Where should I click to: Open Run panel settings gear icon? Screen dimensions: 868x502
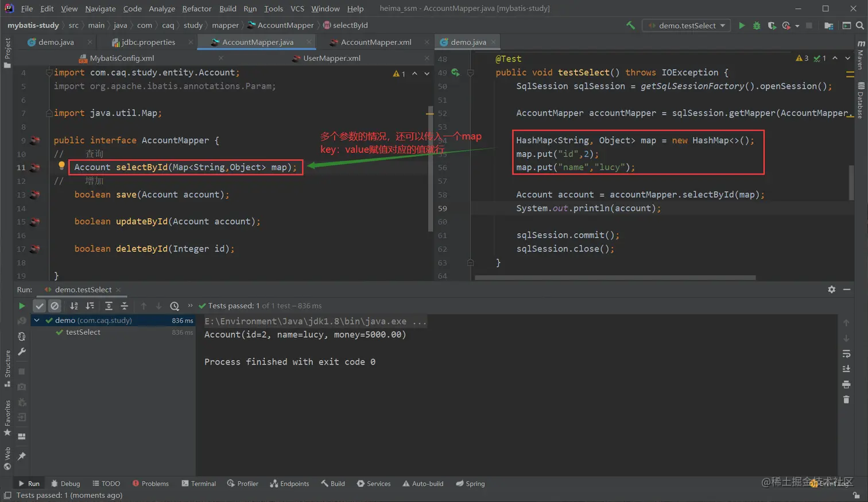tap(831, 289)
